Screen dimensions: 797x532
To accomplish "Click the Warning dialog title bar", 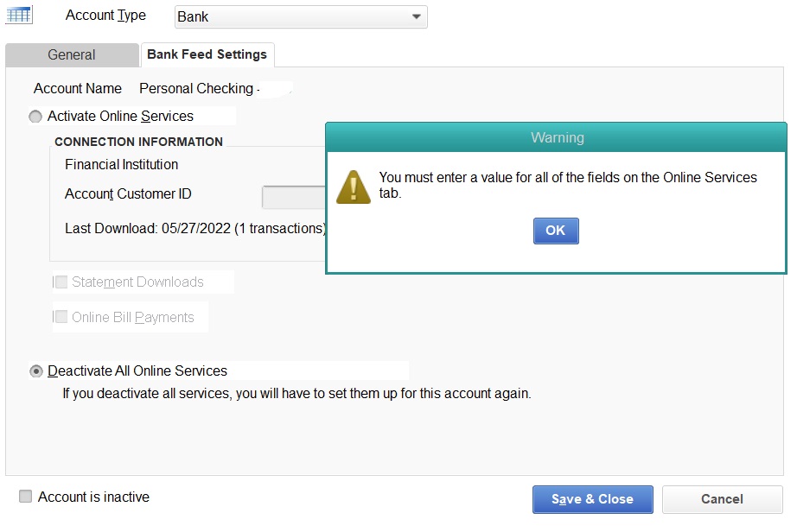I will pyautogui.click(x=556, y=137).
